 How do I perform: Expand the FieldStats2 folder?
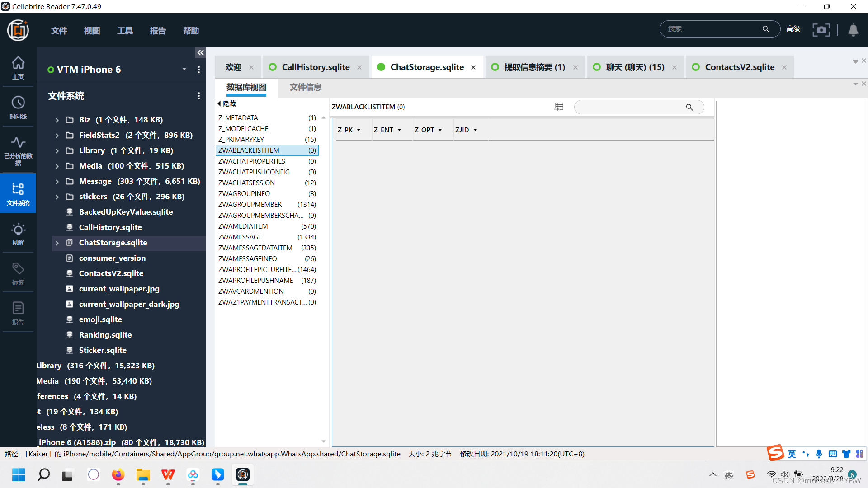(57, 136)
